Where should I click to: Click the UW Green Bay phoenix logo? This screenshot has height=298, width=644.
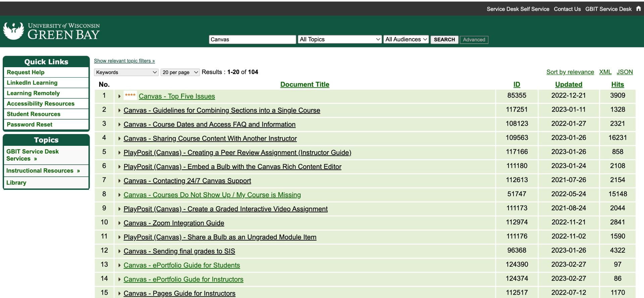pos(14,31)
